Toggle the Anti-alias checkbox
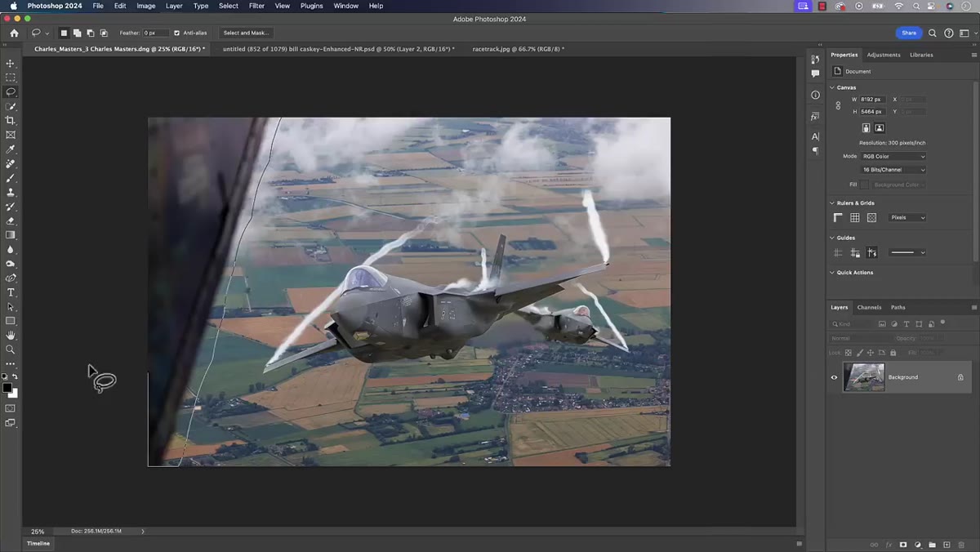 (x=177, y=33)
